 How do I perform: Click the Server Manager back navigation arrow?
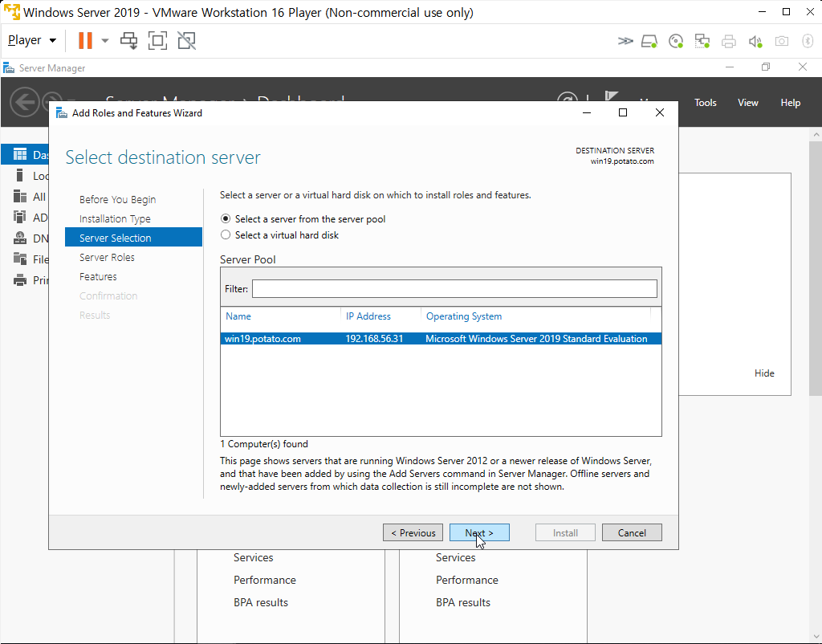[25, 102]
